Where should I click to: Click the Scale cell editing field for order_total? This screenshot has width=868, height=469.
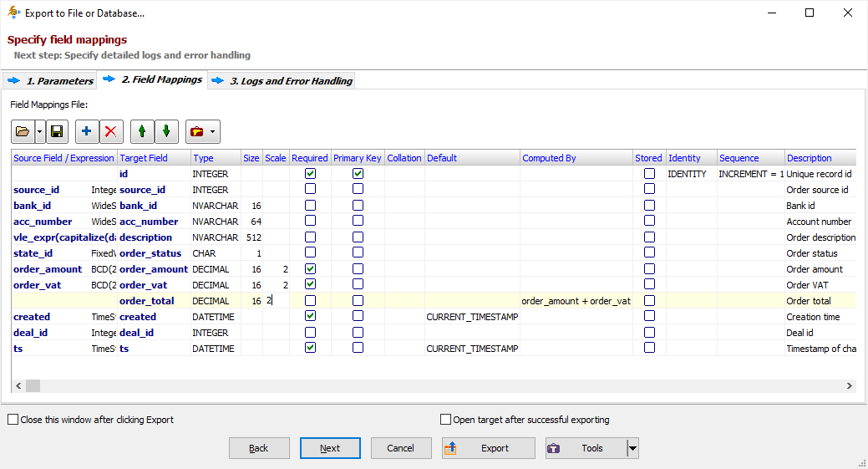[x=276, y=301]
